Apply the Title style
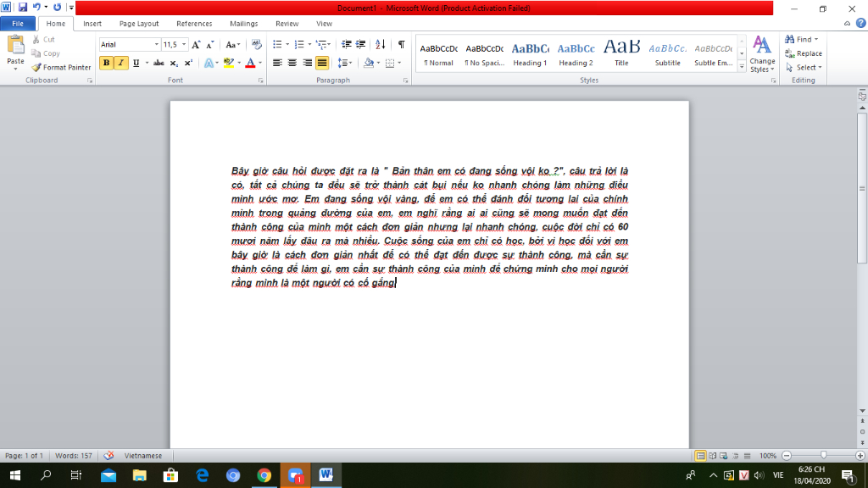Image resolution: width=868 pixels, height=488 pixels. (621, 54)
